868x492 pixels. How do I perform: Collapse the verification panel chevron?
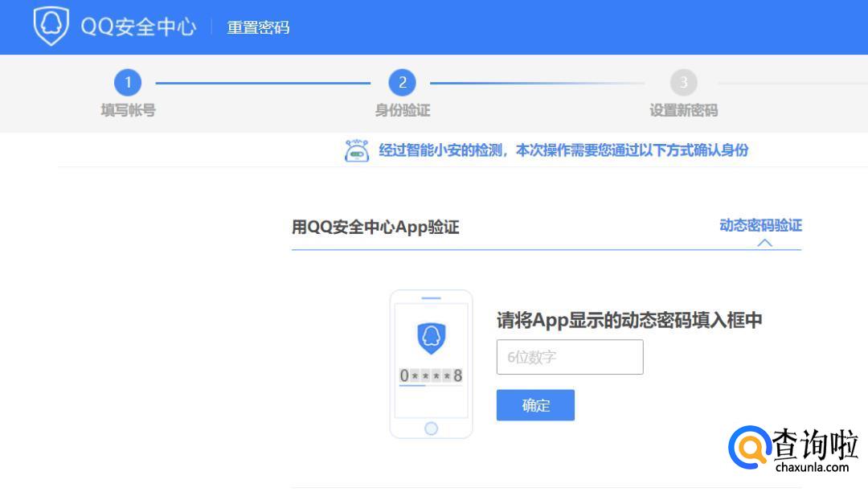point(765,243)
